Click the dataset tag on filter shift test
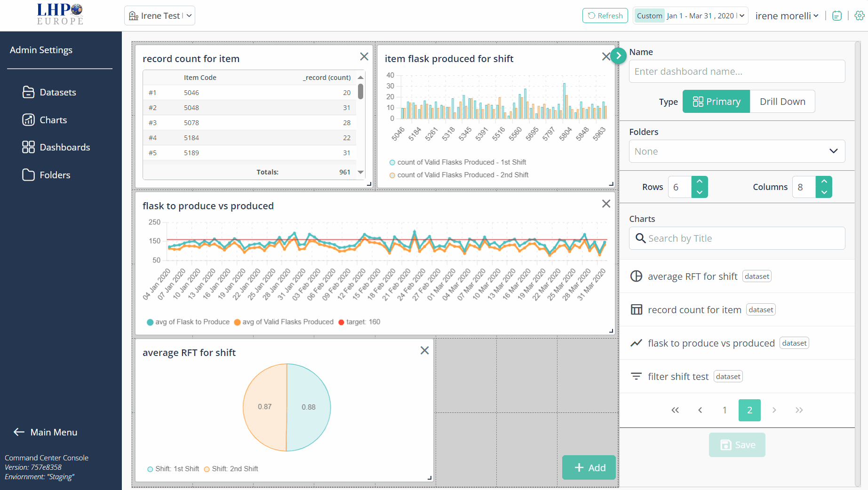Screen dimensions: 868x490 pyautogui.click(x=728, y=376)
